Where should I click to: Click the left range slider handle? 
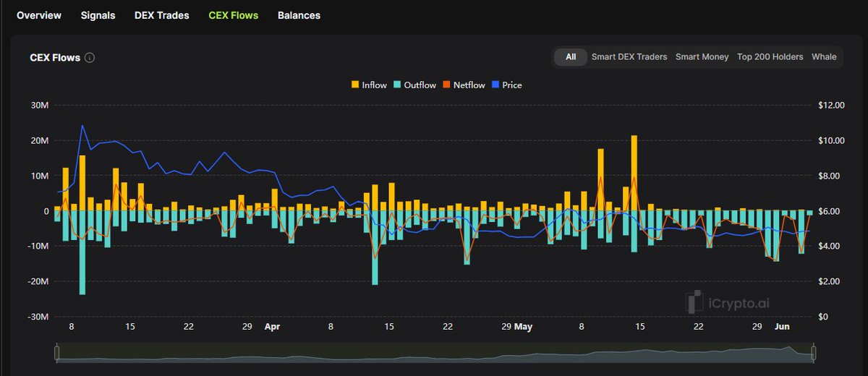tap(56, 353)
